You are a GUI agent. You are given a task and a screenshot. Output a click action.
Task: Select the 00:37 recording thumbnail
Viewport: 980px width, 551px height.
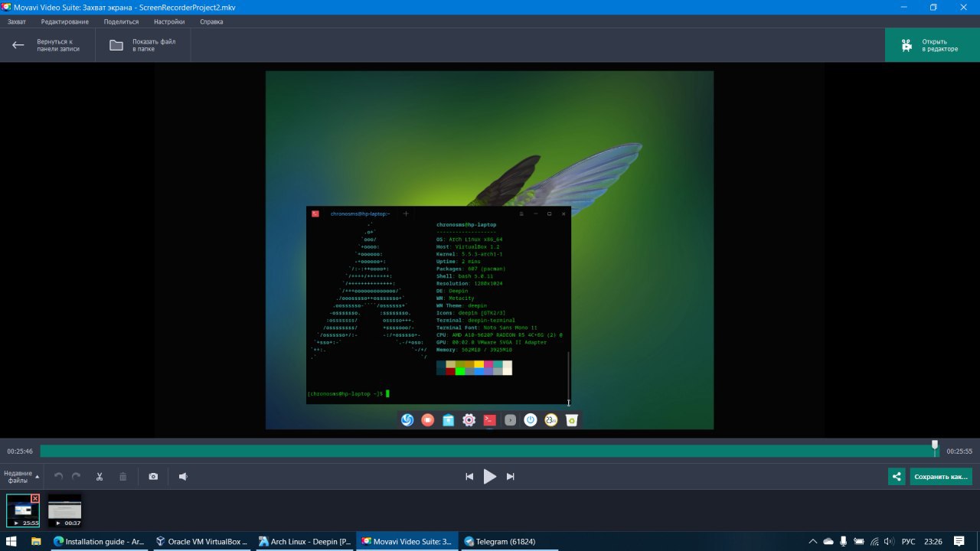[x=64, y=510]
